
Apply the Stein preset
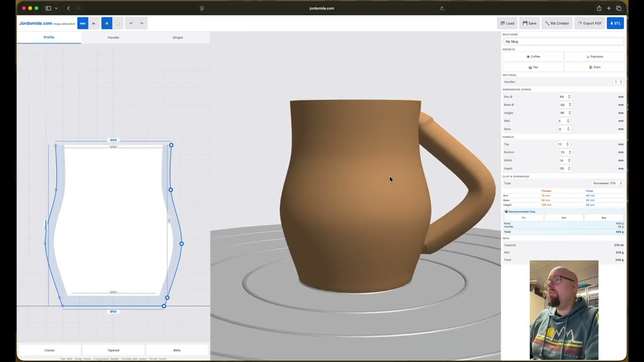[594, 67]
